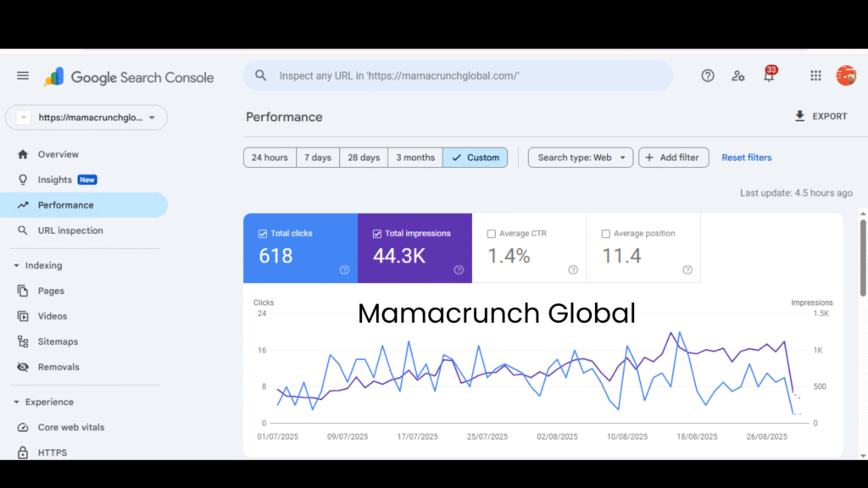Image resolution: width=868 pixels, height=488 pixels.
Task: Click the Export download icon
Action: click(x=799, y=116)
